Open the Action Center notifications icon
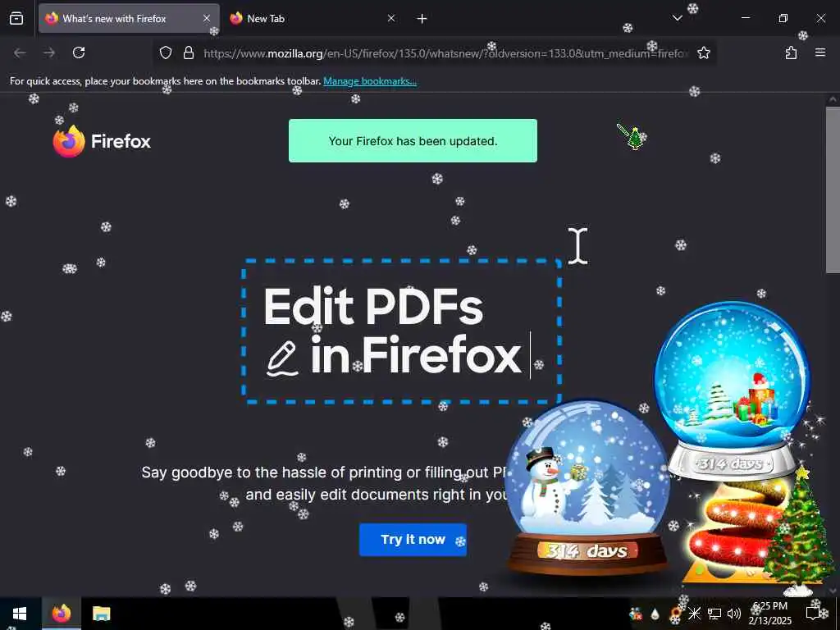 click(x=813, y=614)
